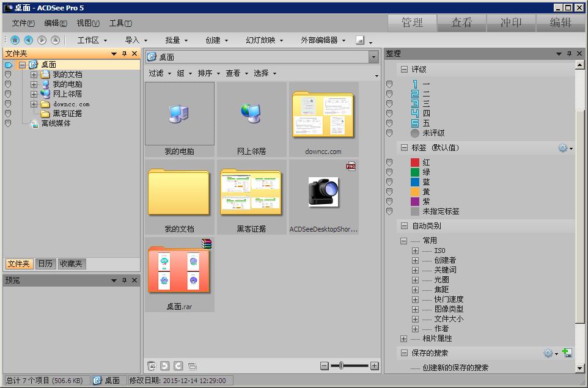Toggle the tag circle next to rating 五
The height and width of the screenshot is (388, 588).
[389, 122]
